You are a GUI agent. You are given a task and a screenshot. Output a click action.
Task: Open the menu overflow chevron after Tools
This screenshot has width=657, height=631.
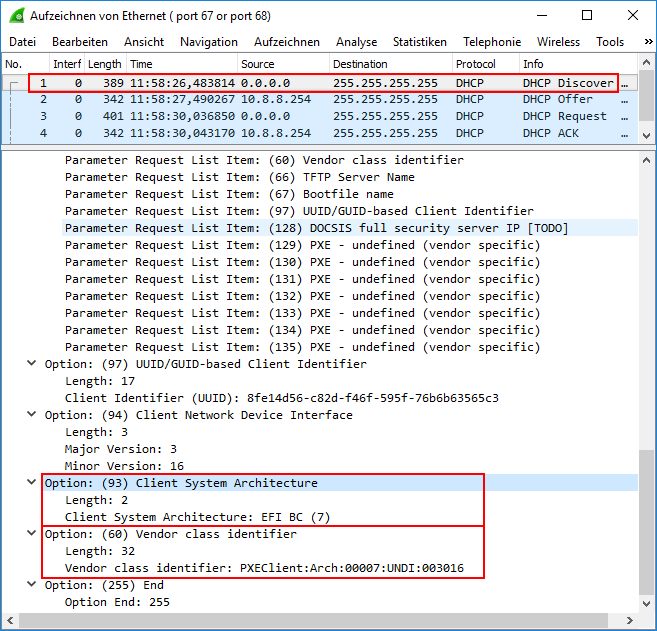pyautogui.click(x=645, y=42)
